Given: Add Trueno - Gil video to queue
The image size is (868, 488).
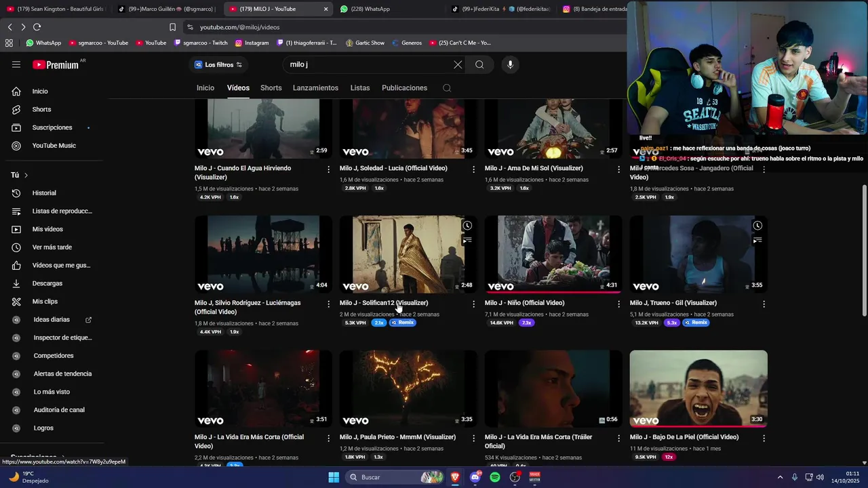Looking at the screenshot, I should (x=757, y=240).
